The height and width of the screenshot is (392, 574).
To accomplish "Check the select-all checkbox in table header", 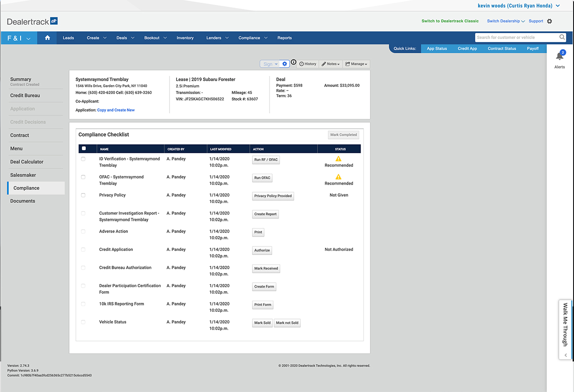I will point(84,149).
